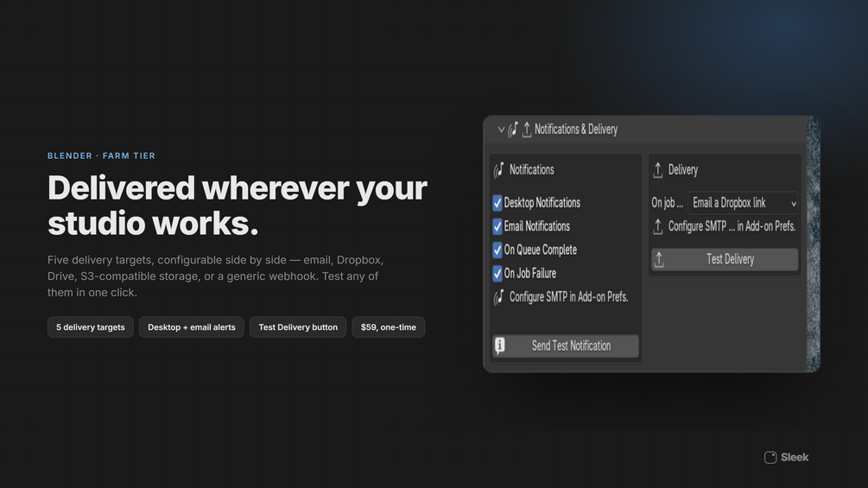This screenshot has height=488, width=868.
Task: Click the Test Delivery button tag
Action: [298, 327]
